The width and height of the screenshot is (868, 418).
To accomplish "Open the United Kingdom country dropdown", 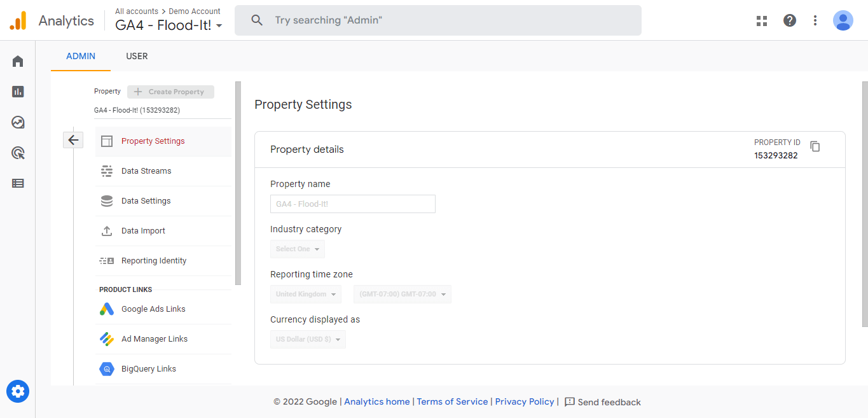I will coord(305,294).
